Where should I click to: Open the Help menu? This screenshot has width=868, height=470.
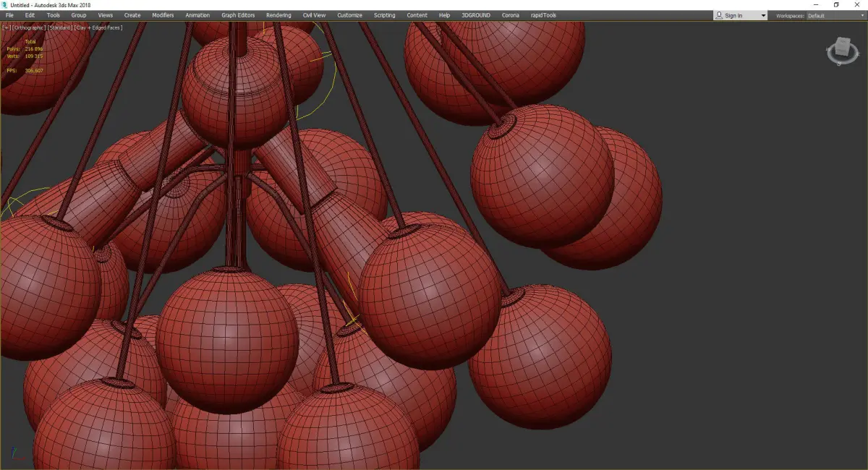pos(444,15)
